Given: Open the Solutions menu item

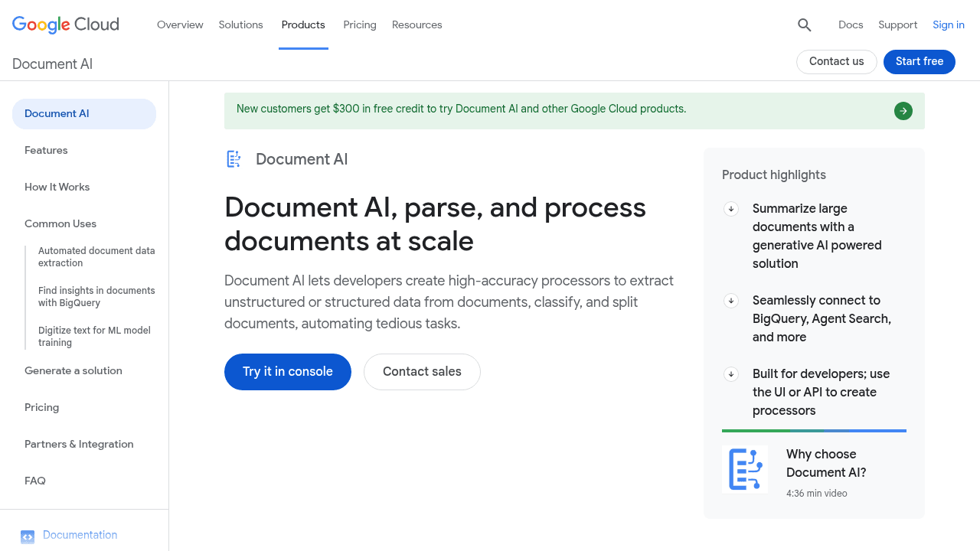Looking at the screenshot, I should tap(240, 24).
